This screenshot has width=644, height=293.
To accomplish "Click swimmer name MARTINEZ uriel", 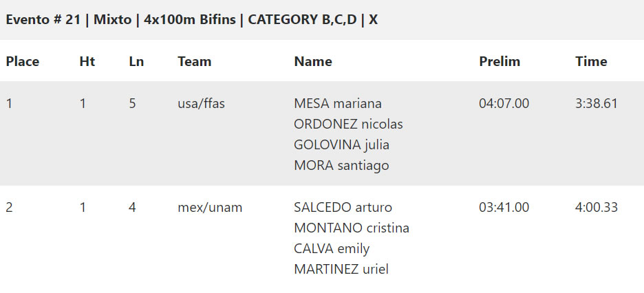I will 341,270.
